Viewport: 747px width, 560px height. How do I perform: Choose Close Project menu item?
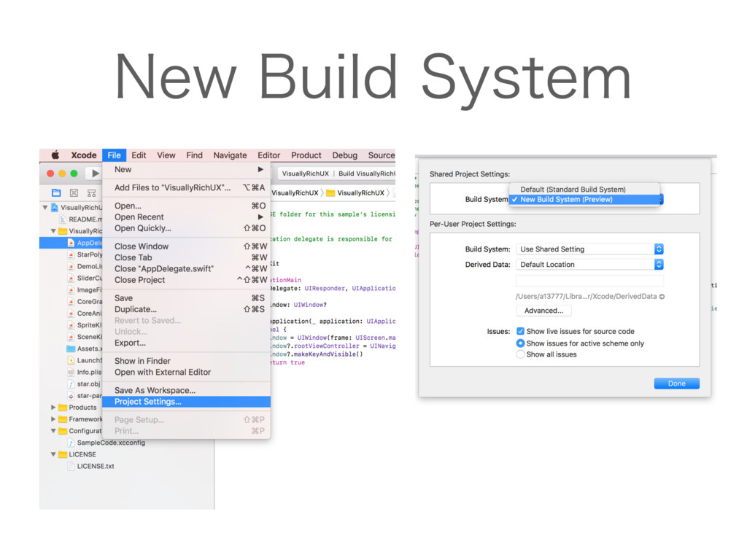tap(186, 280)
